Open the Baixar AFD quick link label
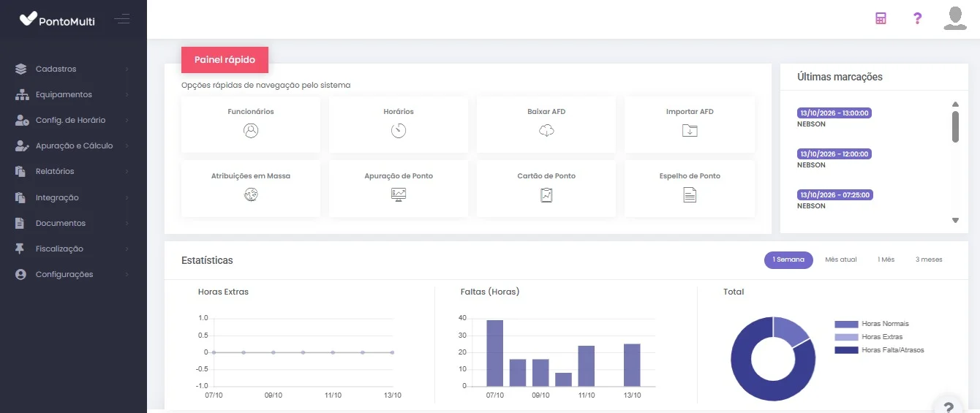Viewport: 980px width, 413px height. [x=546, y=112]
